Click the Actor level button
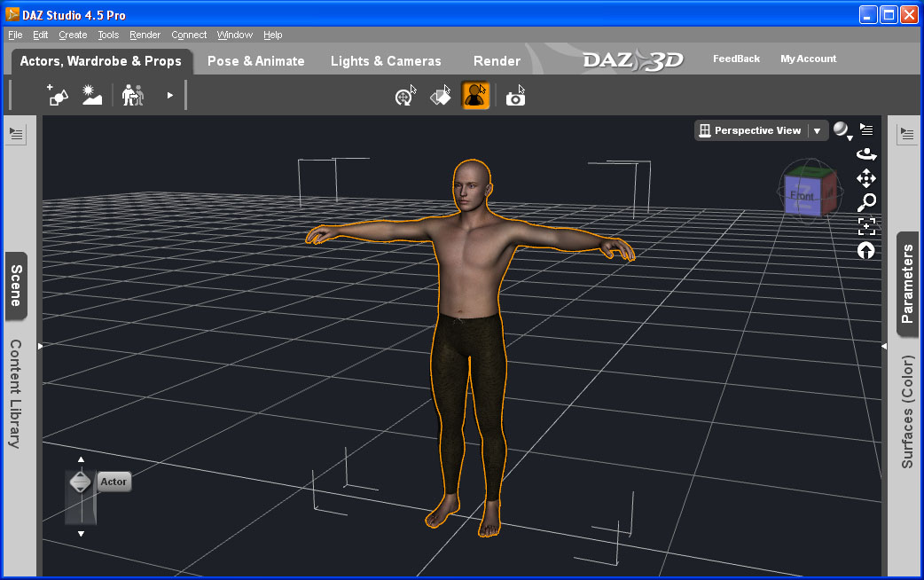 [114, 482]
